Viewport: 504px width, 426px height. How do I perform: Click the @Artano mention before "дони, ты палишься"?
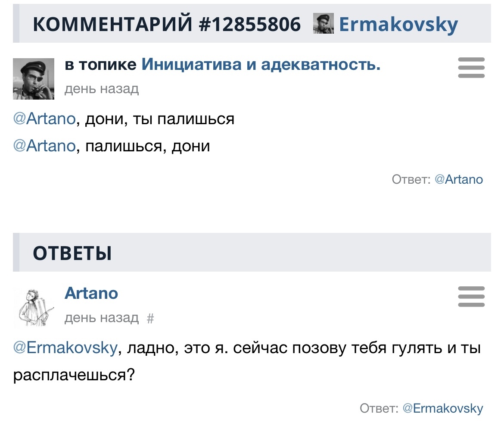(x=44, y=119)
